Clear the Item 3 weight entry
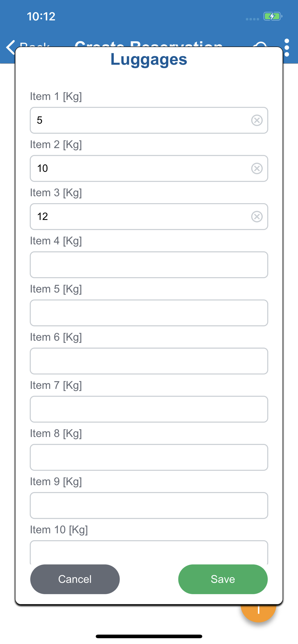 click(x=257, y=217)
